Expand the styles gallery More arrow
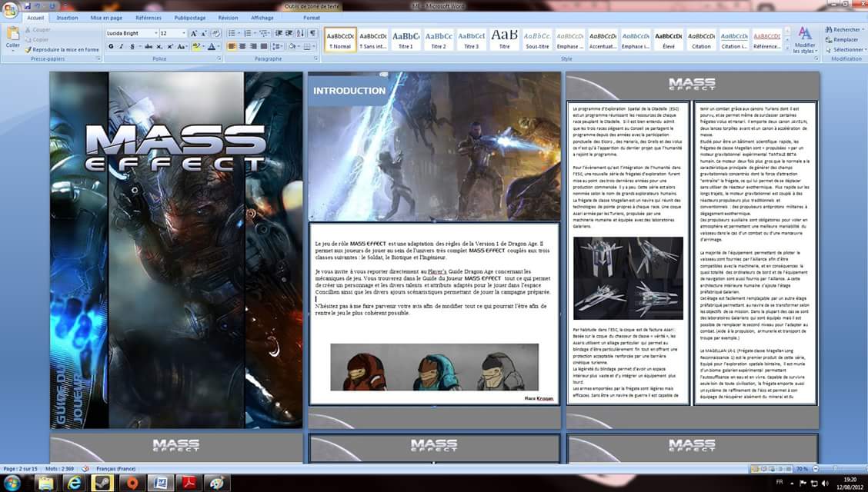 786,50
